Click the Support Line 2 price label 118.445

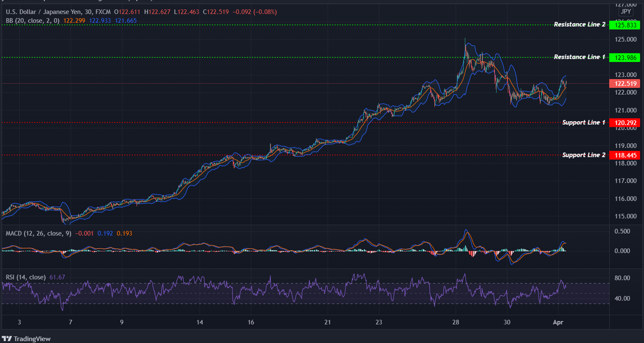[624, 155]
